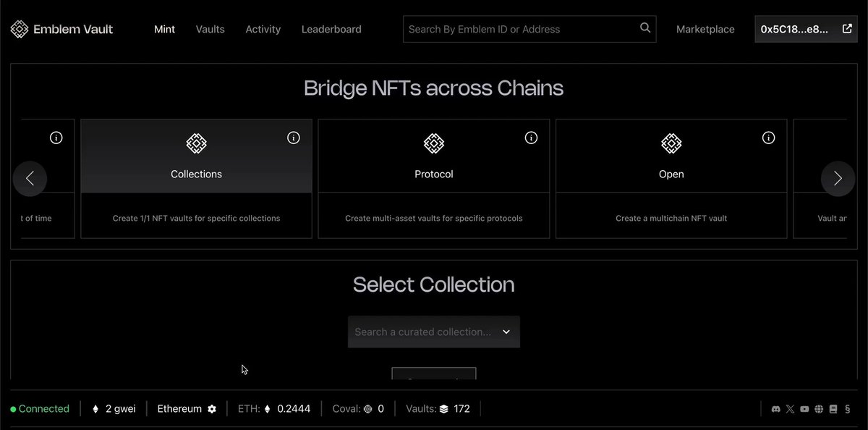Click the Ethereum network label
The image size is (868, 430).
pos(179,409)
